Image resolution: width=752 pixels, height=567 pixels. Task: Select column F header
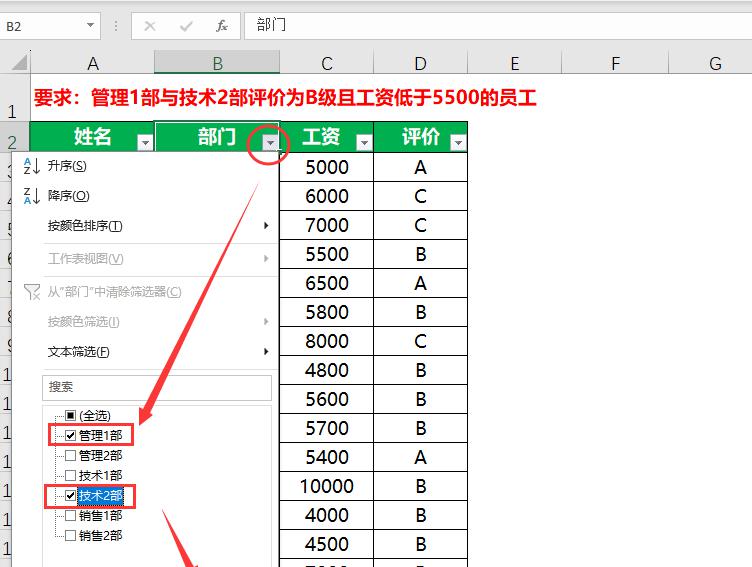click(x=615, y=63)
